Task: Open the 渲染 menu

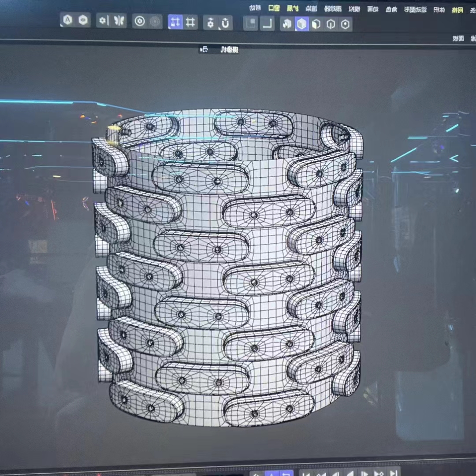Action: click(312, 9)
